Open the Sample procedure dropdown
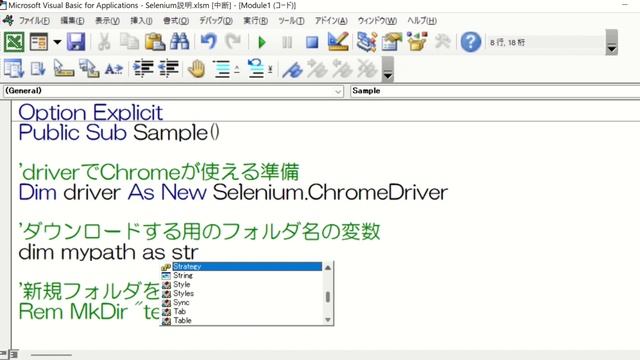The width and height of the screenshot is (640, 360). [x=495, y=91]
